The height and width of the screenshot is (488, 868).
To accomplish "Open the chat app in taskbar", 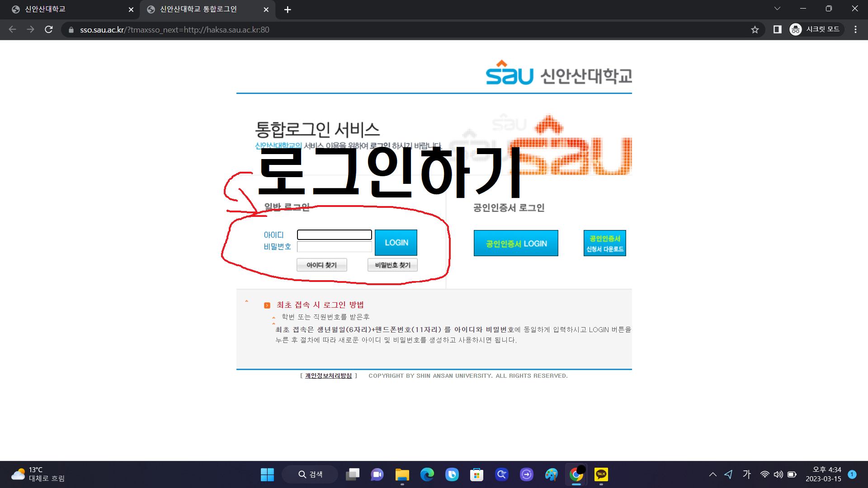I will click(x=377, y=474).
